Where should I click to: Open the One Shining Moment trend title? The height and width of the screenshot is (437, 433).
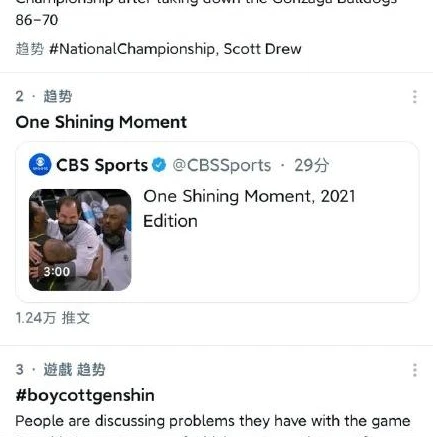point(101,122)
